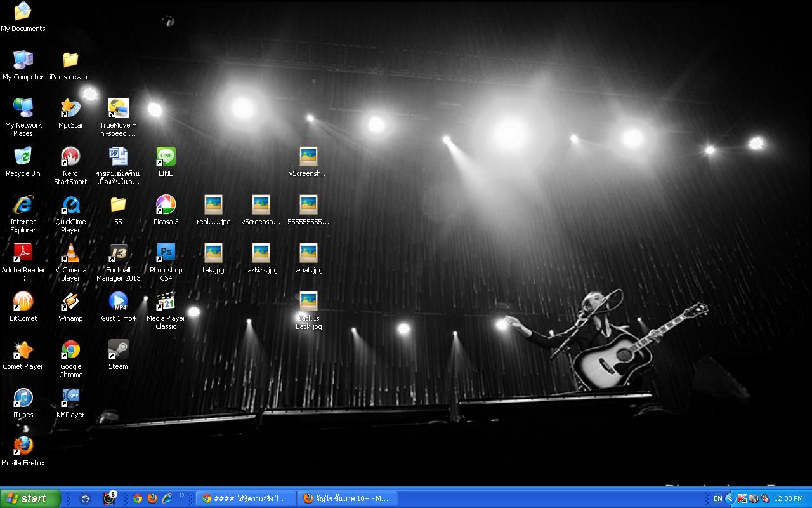Click the Kaspersky tray icon
812x508 pixels.
pos(742,498)
